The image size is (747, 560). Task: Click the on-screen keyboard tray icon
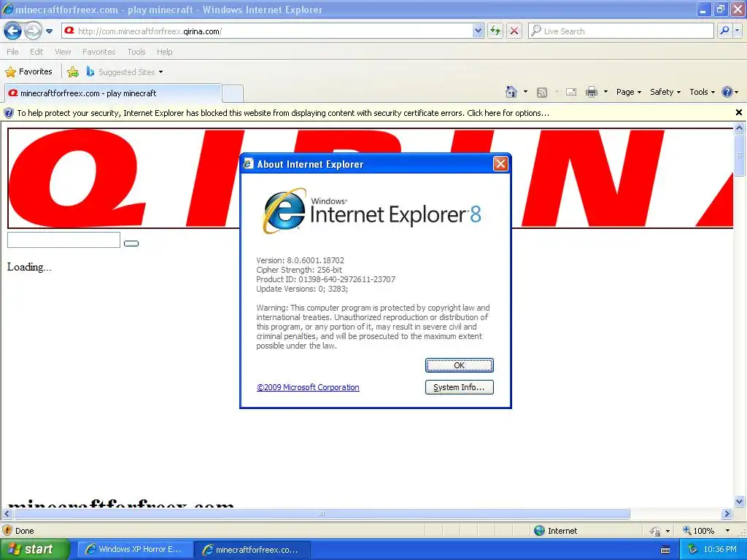tap(665, 550)
